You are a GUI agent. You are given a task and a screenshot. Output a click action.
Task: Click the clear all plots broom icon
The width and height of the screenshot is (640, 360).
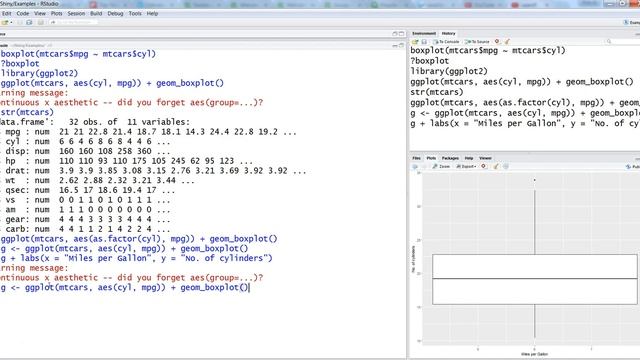(496, 167)
